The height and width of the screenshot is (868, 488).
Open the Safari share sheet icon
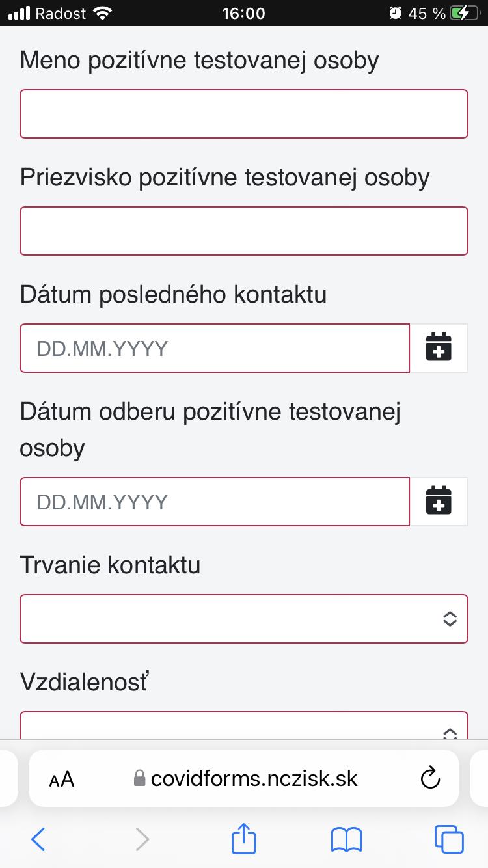pos(244,837)
